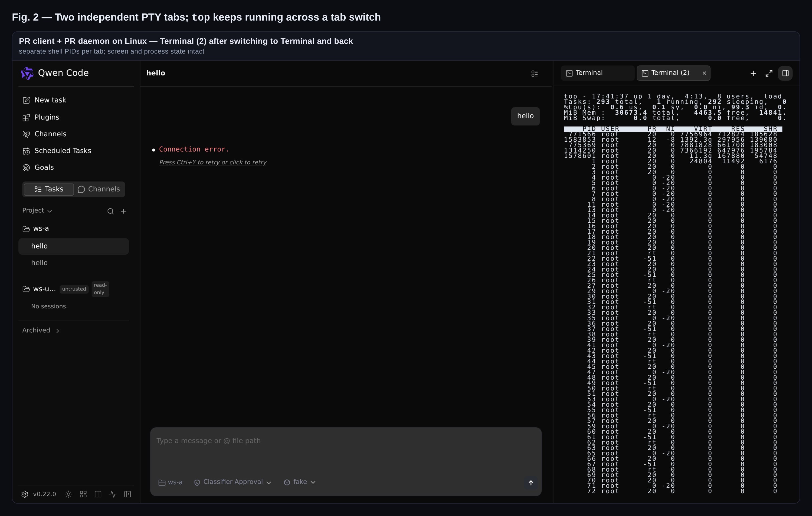Open the Classifier Approval dropdown
This screenshot has width=812, height=516.
click(x=233, y=482)
